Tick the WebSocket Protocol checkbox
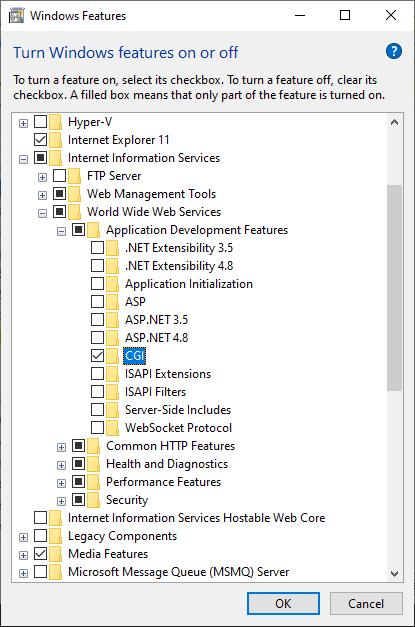The image size is (415, 627). point(98,427)
